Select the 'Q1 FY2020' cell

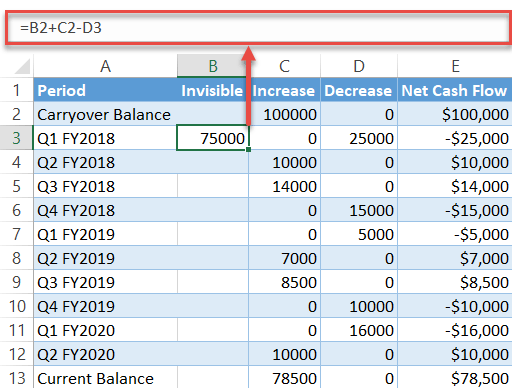[x=105, y=330]
